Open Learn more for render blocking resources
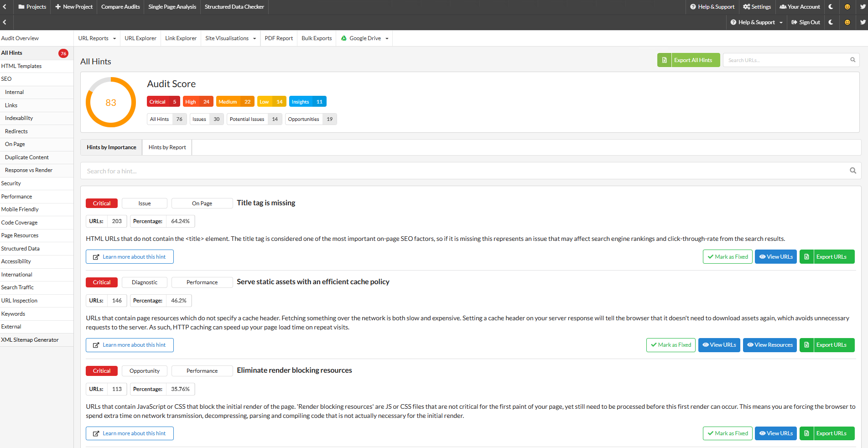Screen dimensions: 868x448 [130, 433]
